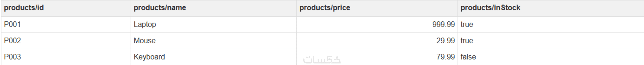The height and width of the screenshot is (65, 644).
Task: Click the 999.99 price value
Action: pyautogui.click(x=443, y=25)
